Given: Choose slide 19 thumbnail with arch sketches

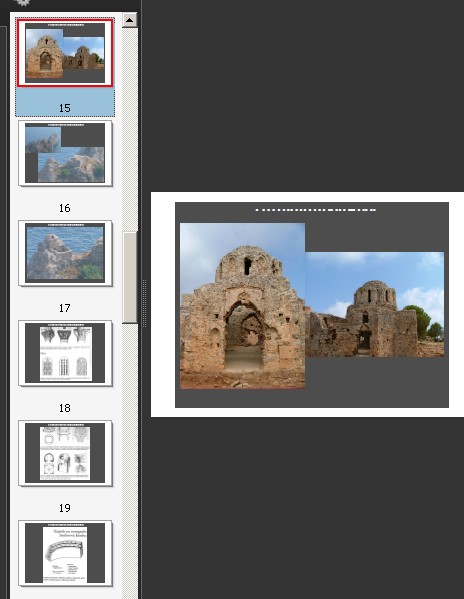Looking at the screenshot, I should pos(65,453).
